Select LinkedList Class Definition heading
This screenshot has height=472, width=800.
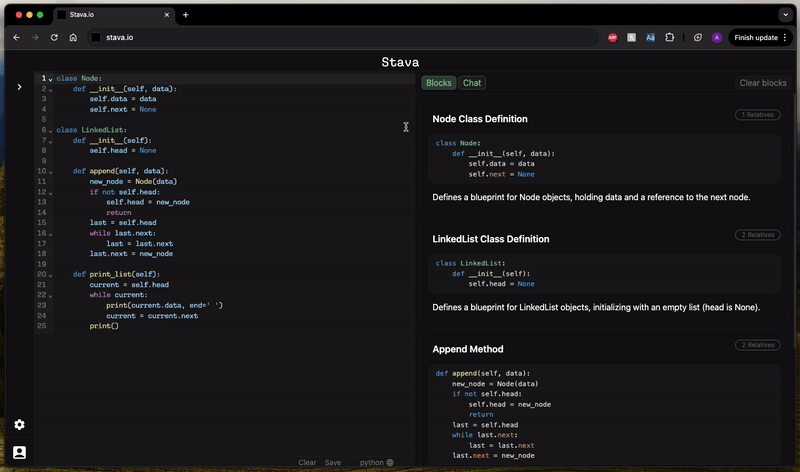pyautogui.click(x=491, y=239)
